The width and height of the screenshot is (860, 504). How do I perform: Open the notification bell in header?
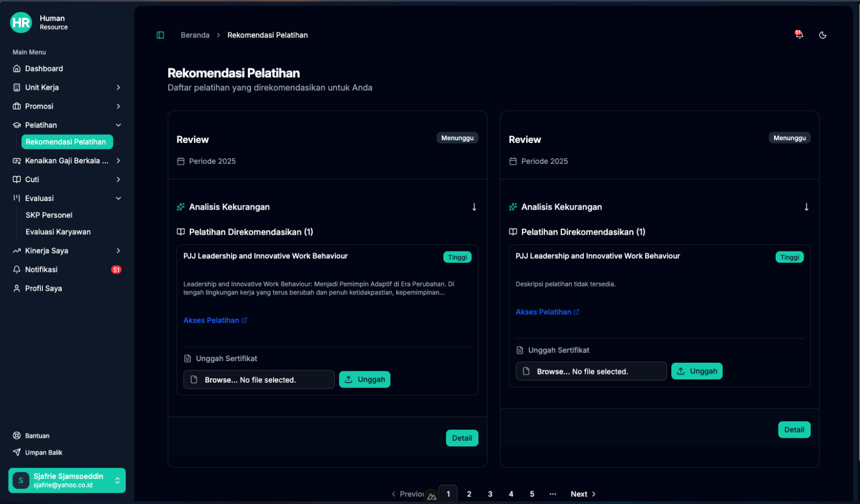(x=799, y=35)
